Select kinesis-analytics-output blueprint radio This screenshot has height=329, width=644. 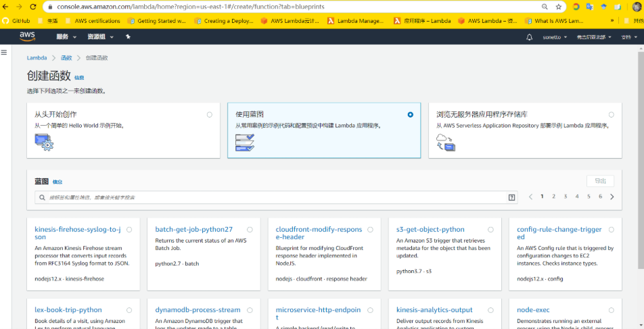pyautogui.click(x=491, y=310)
